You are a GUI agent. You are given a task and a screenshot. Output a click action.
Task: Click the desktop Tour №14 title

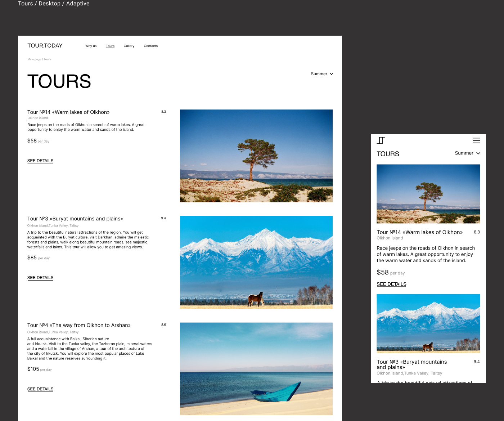pos(68,112)
